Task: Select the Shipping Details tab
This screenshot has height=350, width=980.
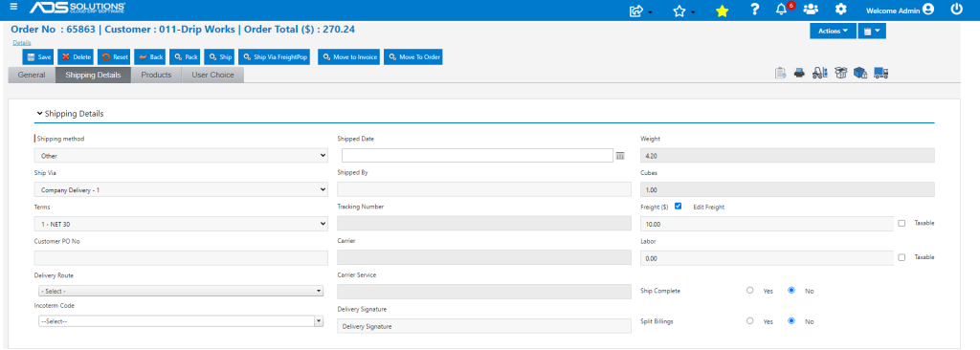Action: click(93, 75)
